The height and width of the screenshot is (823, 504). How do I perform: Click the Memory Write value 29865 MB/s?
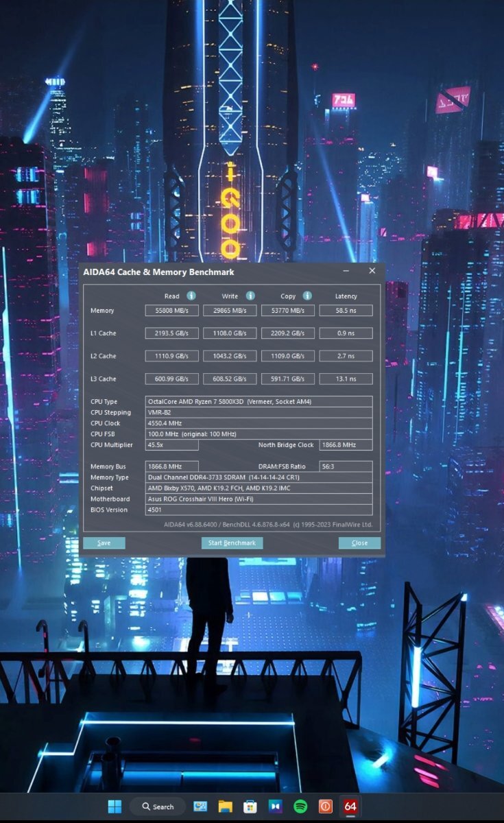[230, 311]
